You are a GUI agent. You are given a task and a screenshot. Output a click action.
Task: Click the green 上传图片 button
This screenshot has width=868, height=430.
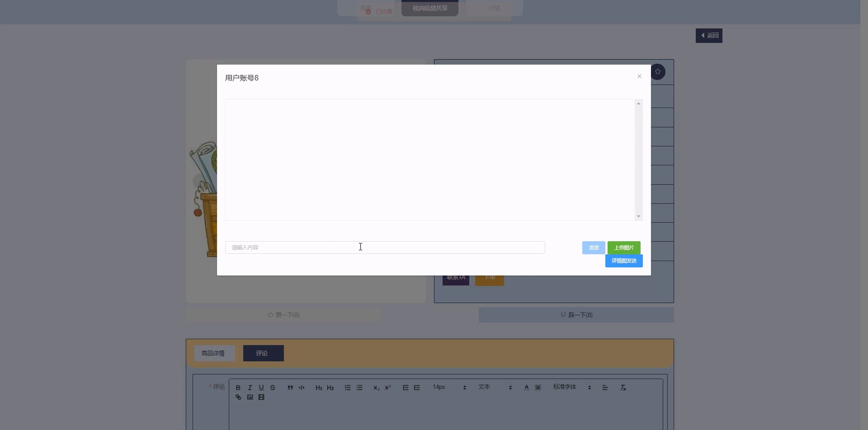tap(624, 248)
